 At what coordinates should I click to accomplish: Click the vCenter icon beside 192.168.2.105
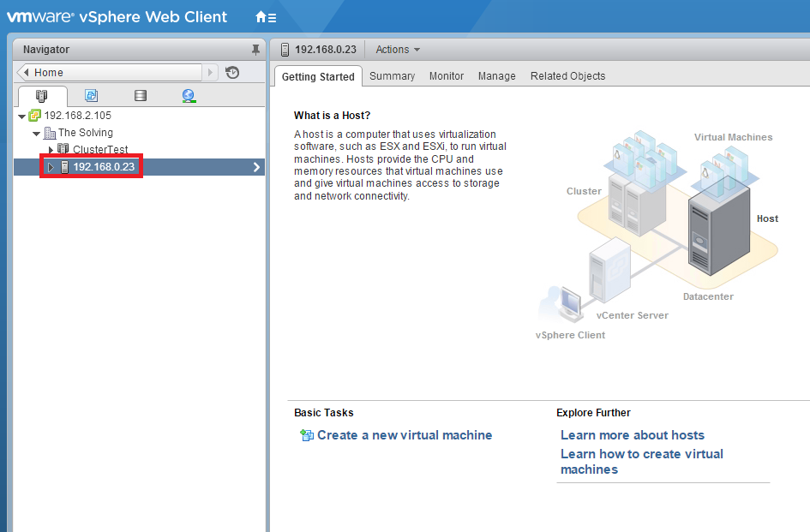(x=34, y=115)
